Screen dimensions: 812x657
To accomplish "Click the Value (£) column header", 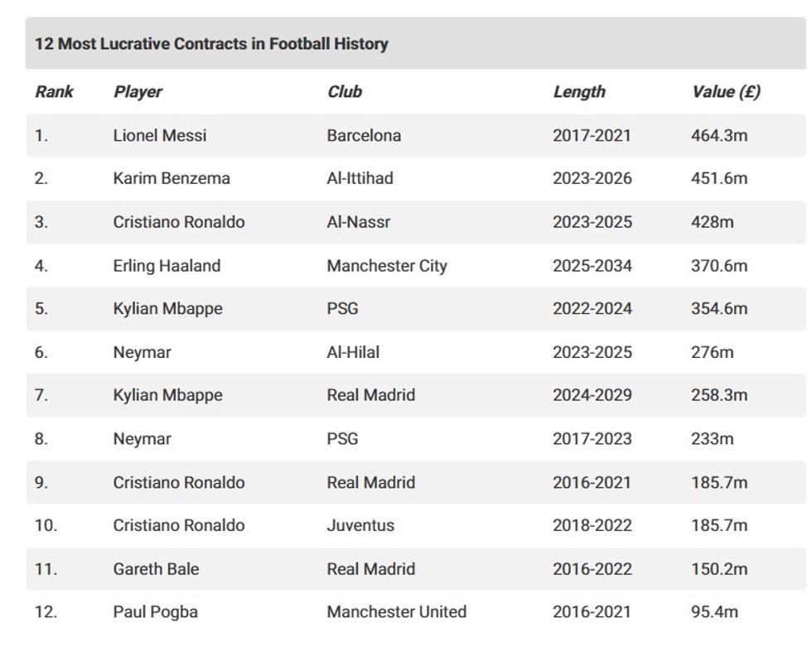I will click(726, 92).
